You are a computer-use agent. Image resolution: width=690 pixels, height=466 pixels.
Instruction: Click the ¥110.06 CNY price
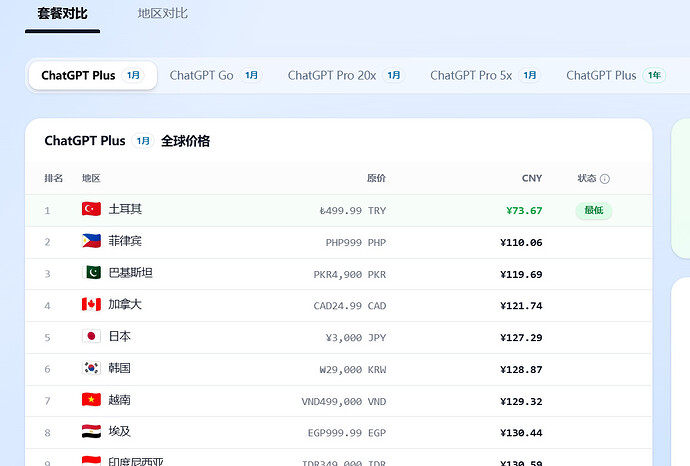tap(521, 242)
